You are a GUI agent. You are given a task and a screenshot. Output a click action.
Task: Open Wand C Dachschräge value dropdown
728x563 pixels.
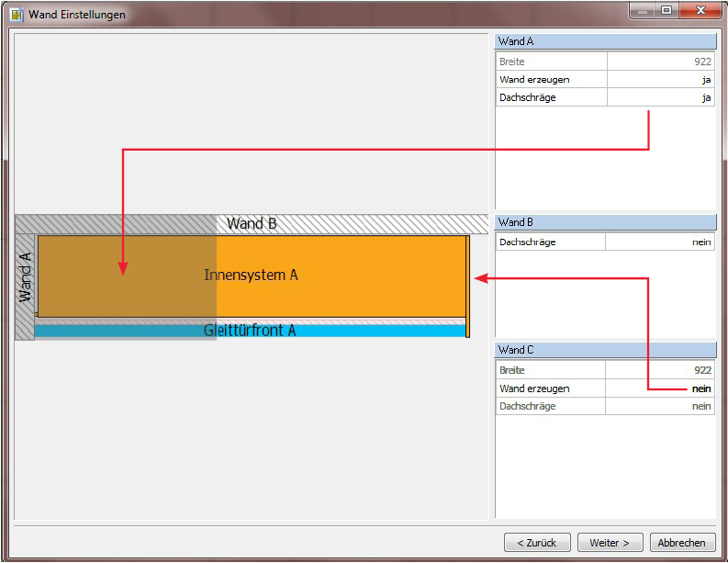pyautogui.click(x=660, y=406)
